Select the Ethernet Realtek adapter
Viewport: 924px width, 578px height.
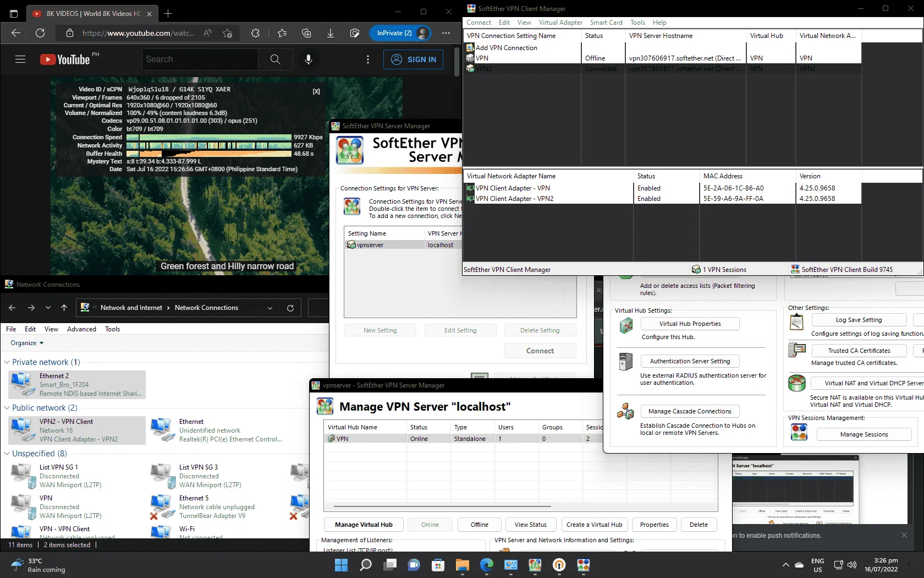(217, 430)
